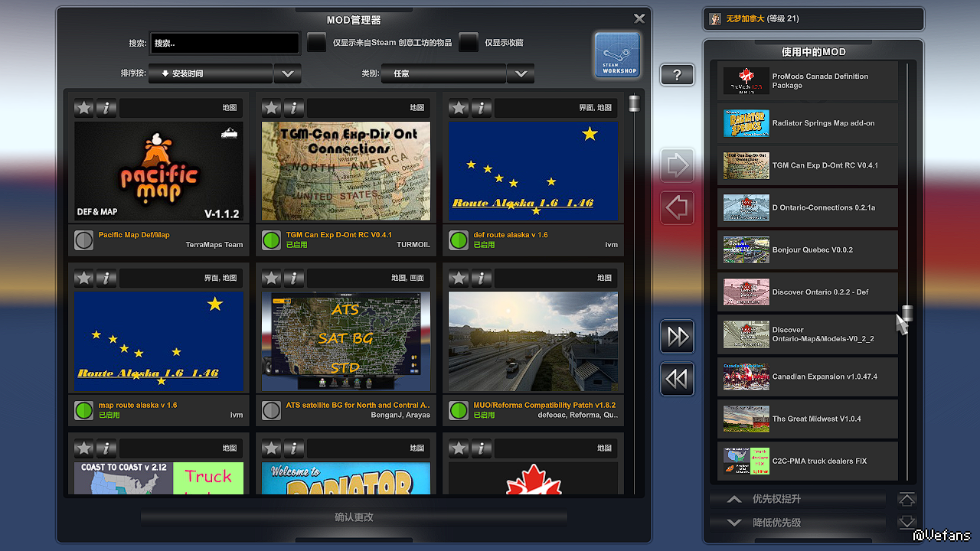The width and height of the screenshot is (980, 551).
Task: Open the Steam Workshop button
Action: click(x=617, y=55)
